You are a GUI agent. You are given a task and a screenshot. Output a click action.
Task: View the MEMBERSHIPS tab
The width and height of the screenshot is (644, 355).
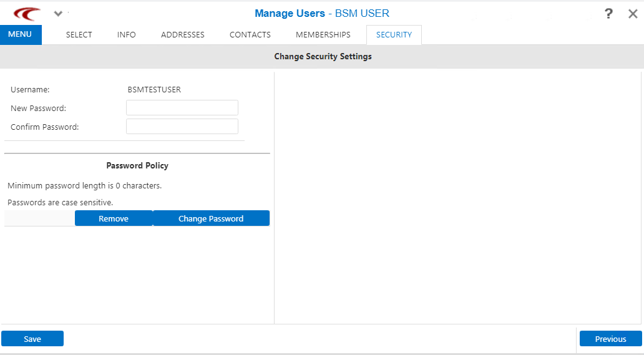coord(323,35)
